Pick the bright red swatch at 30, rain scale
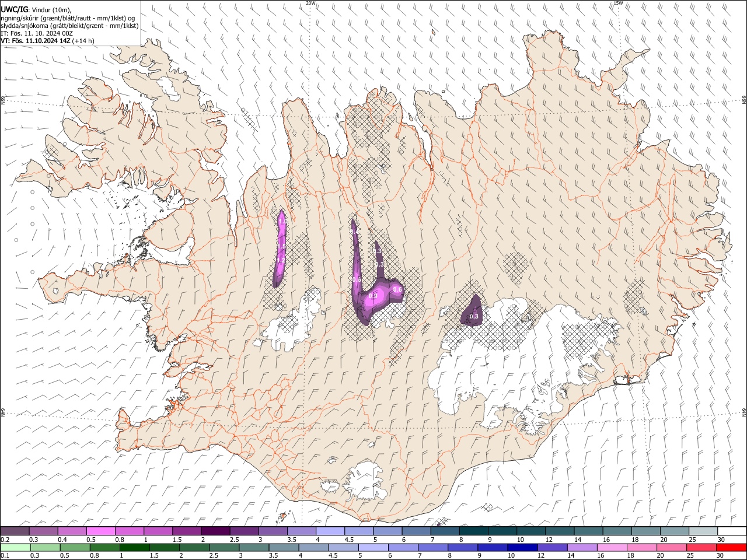The height and width of the screenshot is (560, 747). [x=731, y=547]
